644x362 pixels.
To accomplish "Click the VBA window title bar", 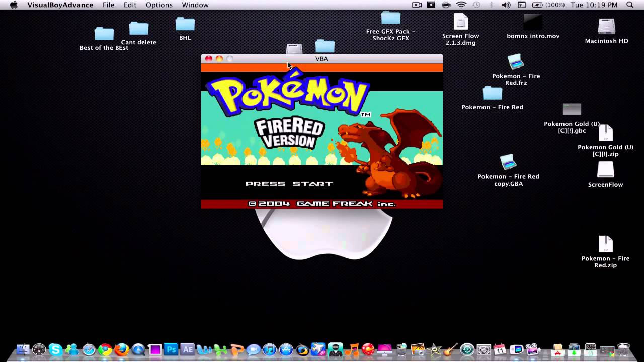I will pos(321,58).
